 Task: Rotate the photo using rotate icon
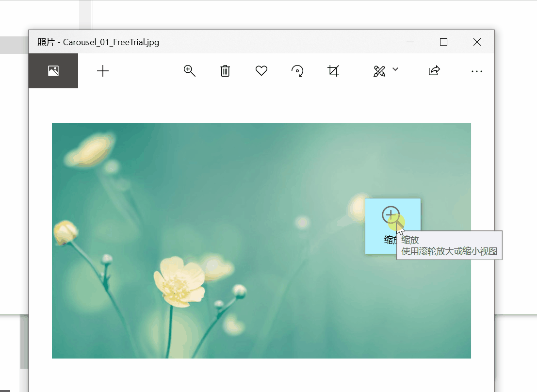[x=297, y=71]
